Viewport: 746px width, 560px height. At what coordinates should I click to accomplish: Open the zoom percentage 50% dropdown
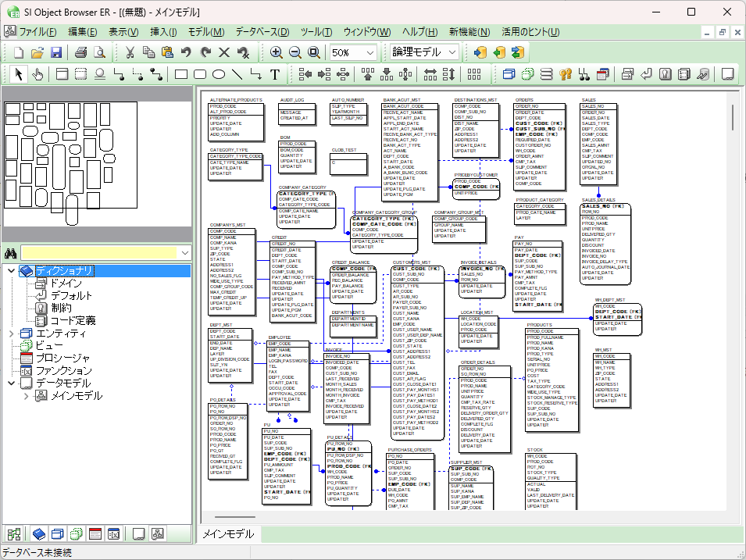(369, 52)
